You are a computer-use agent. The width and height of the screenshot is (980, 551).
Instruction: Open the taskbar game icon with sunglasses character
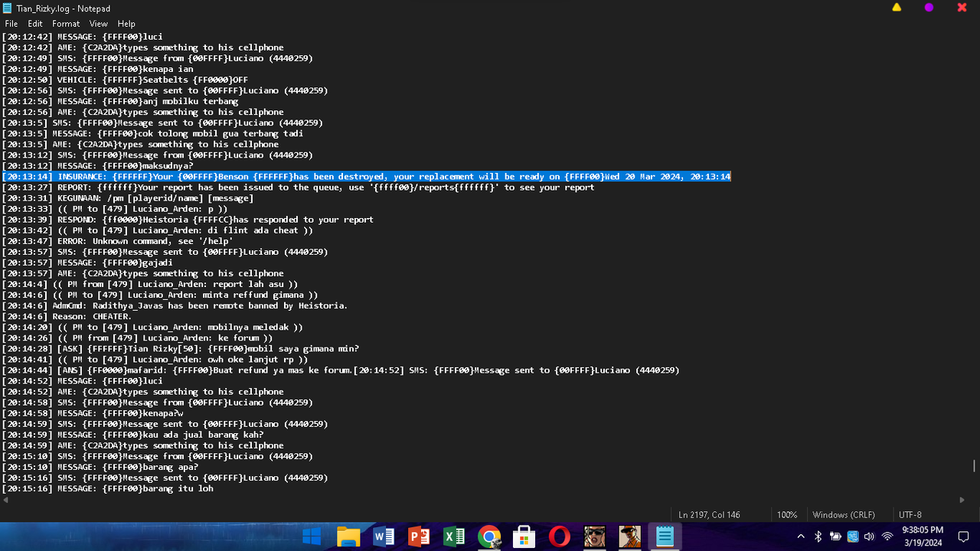595,536
